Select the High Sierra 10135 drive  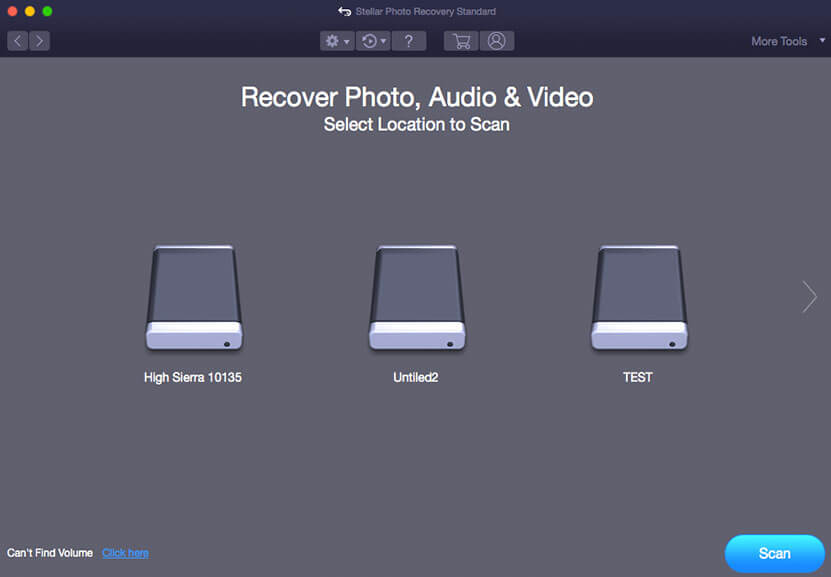[194, 297]
